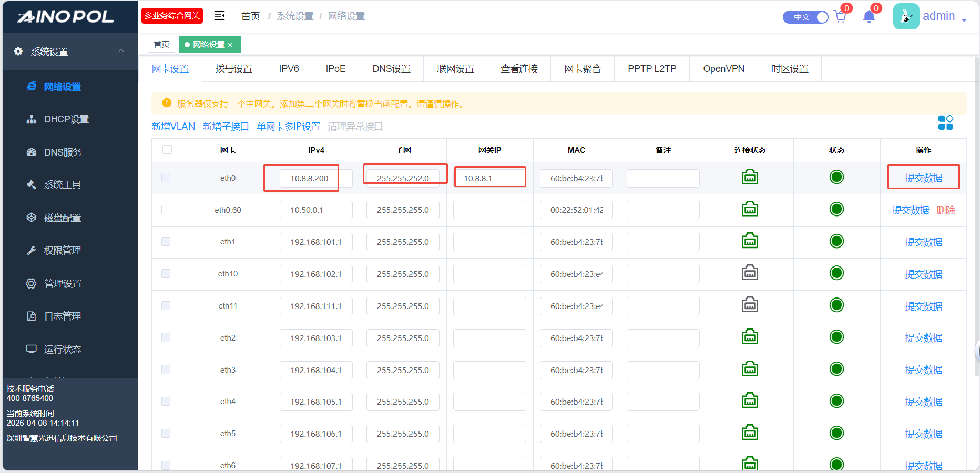Click the admin avatar image

pyautogui.click(x=906, y=17)
